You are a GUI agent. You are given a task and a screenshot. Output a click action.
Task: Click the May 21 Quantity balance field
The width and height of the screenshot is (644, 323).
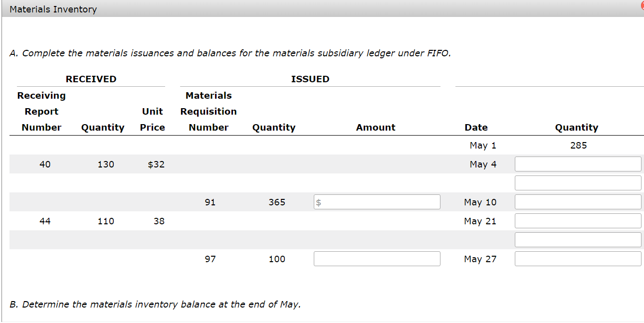click(x=578, y=220)
